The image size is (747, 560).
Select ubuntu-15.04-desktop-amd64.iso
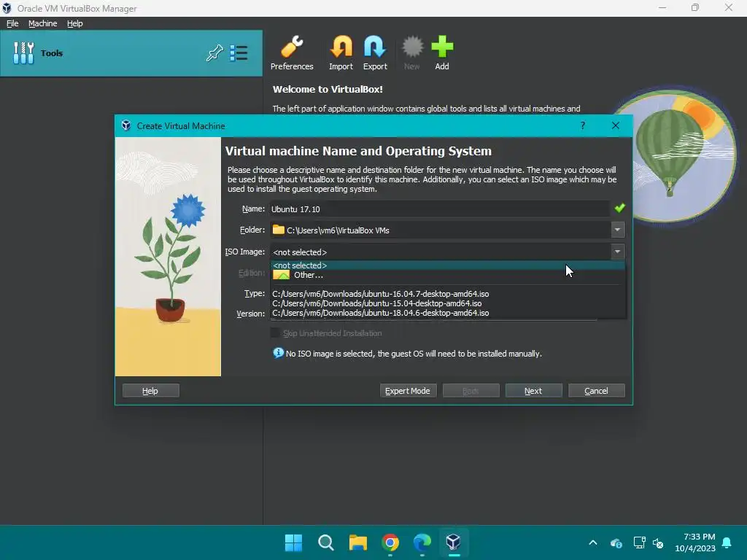pos(448,303)
